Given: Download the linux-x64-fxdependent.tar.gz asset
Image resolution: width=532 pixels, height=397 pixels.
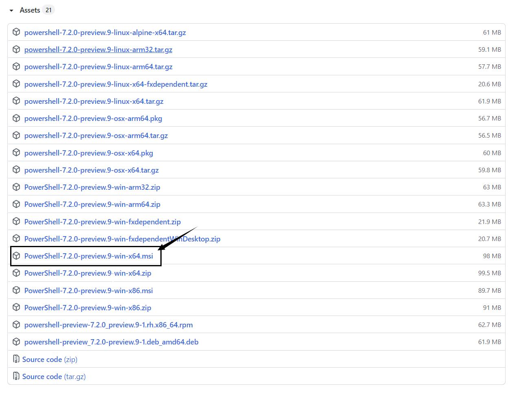Looking at the screenshot, I should tap(116, 84).
